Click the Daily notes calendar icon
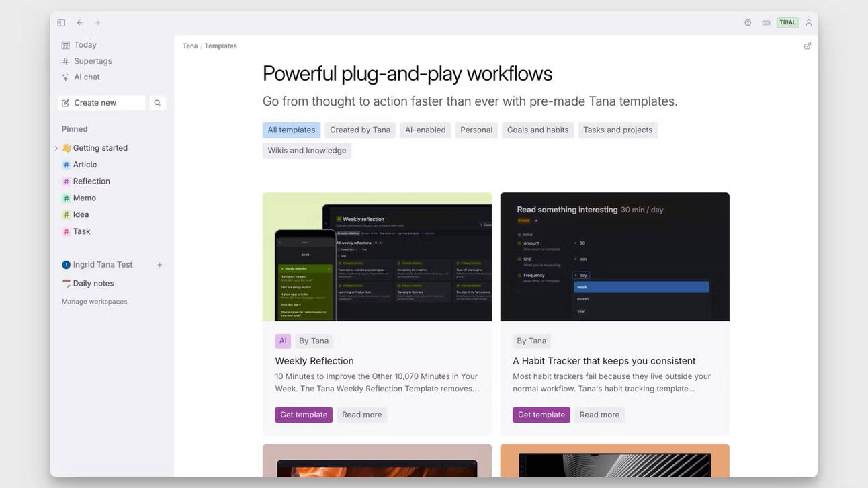This screenshot has height=488, width=868. tap(66, 284)
